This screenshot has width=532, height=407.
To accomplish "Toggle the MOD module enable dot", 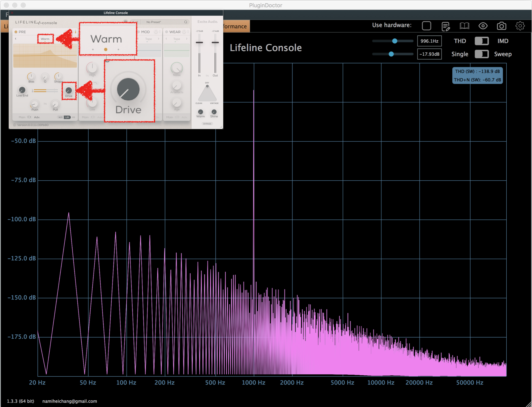I will tap(138, 32).
